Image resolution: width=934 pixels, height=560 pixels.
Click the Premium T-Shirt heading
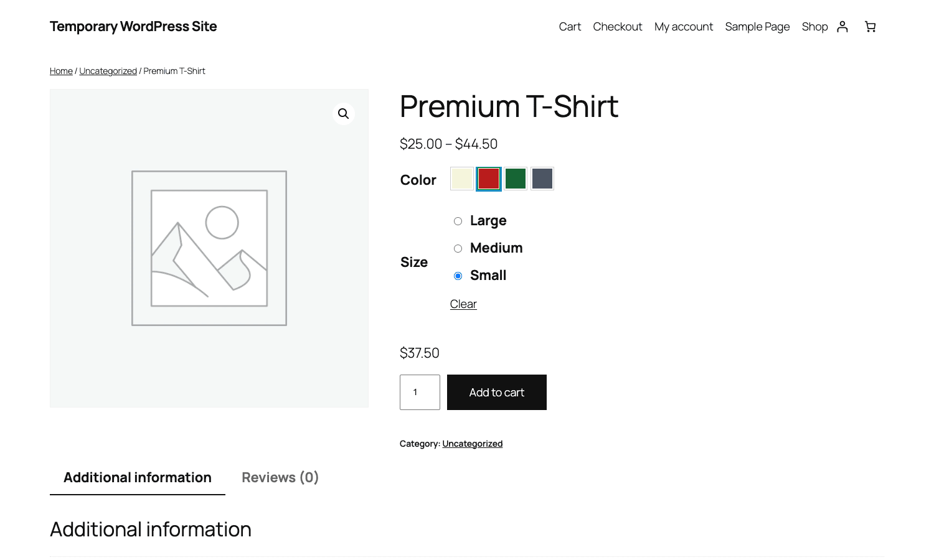coord(509,106)
